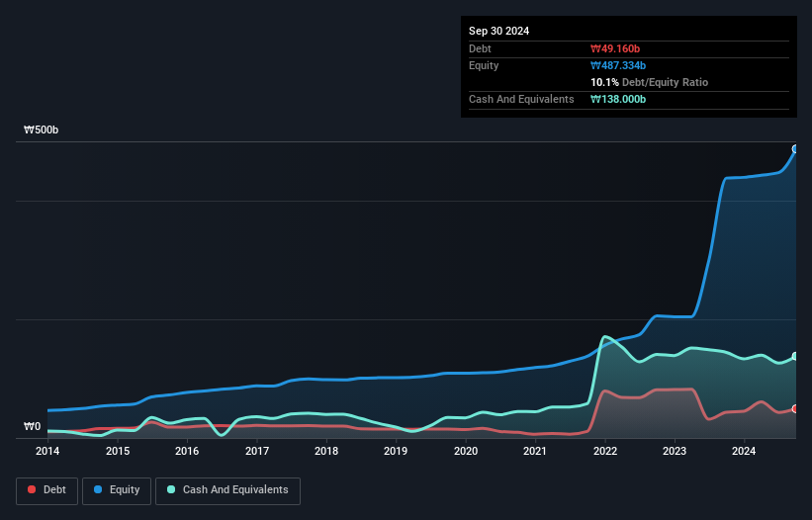Click the 2023 x-axis label
This screenshot has width=812, height=520.
pos(675,451)
